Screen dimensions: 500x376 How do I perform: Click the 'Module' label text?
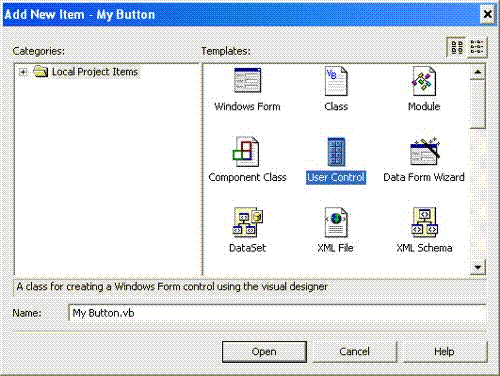click(x=424, y=107)
